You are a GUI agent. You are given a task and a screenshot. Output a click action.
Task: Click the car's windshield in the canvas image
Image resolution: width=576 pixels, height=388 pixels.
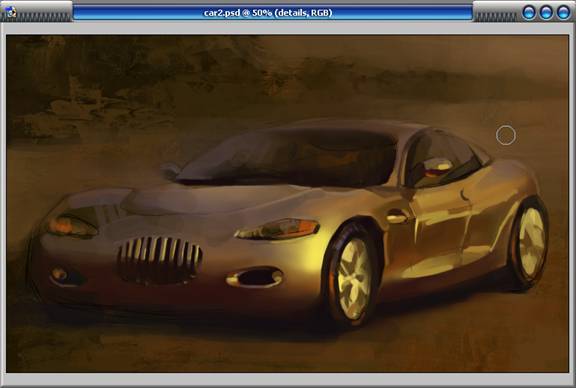click(288, 158)
